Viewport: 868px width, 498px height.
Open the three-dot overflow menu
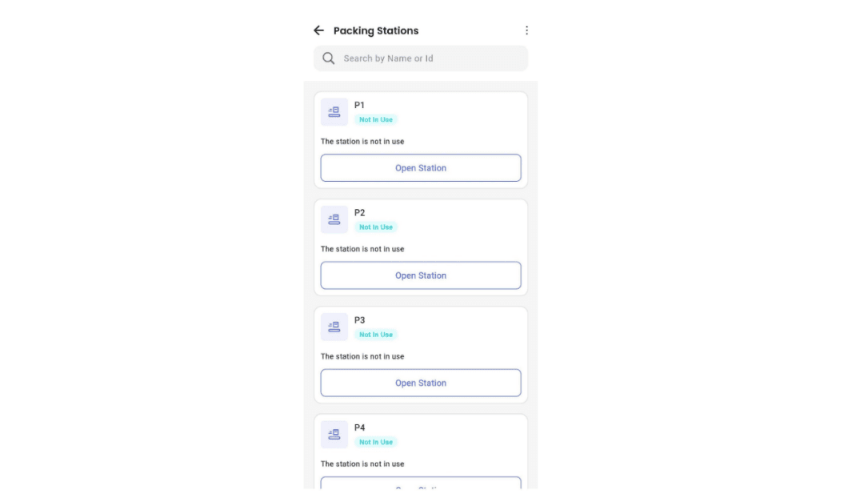(x=526, y=30)
